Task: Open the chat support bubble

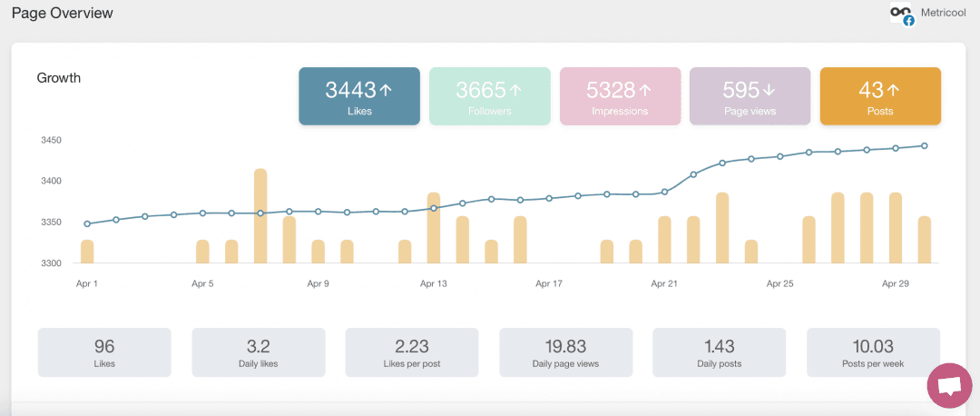Action: tap(949, 386)
